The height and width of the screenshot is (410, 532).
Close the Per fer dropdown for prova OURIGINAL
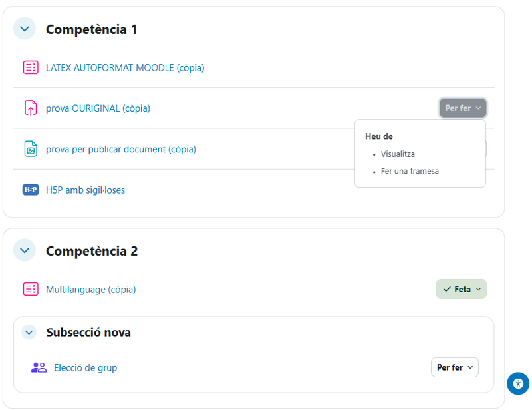pos(463,108)
